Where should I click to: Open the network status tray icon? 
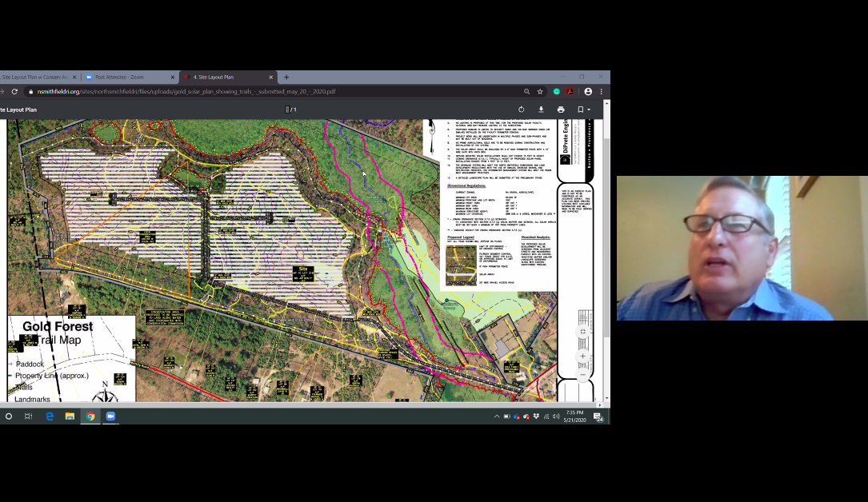pos(546,416)
